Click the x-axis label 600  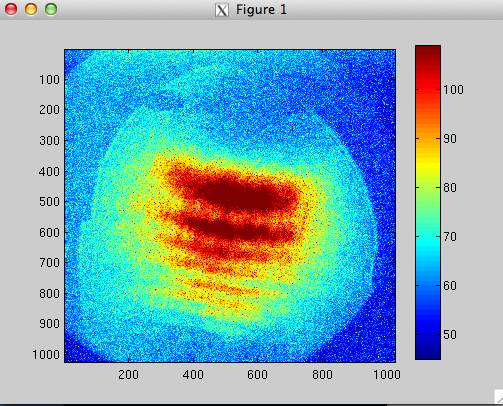coord(257,375)
